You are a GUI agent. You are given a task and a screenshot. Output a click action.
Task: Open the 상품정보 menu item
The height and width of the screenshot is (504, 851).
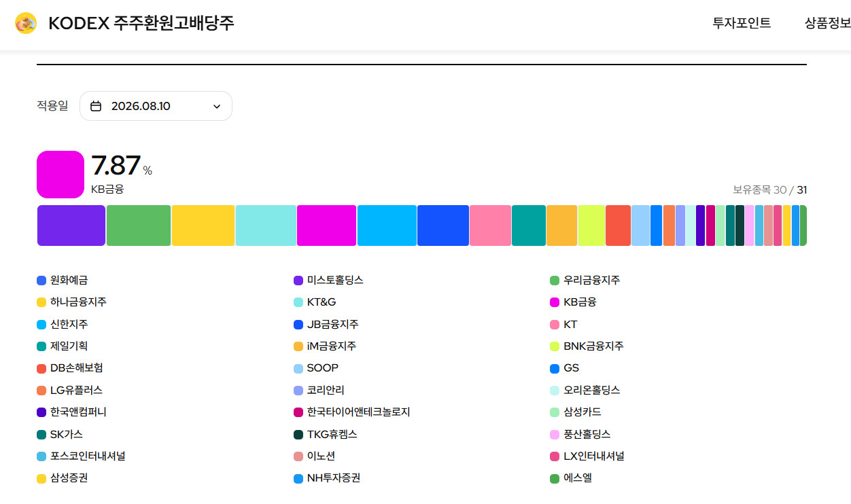(x=827, y=22)
